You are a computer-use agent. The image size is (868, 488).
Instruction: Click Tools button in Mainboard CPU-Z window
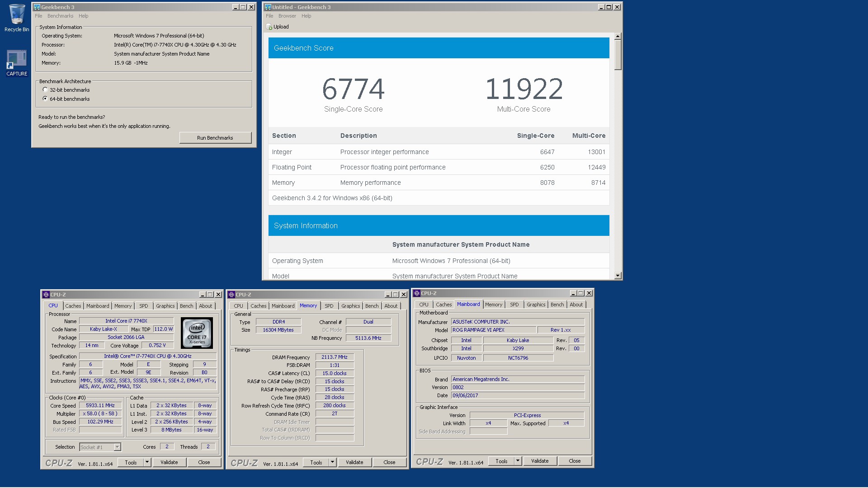(x=502, y=461)
